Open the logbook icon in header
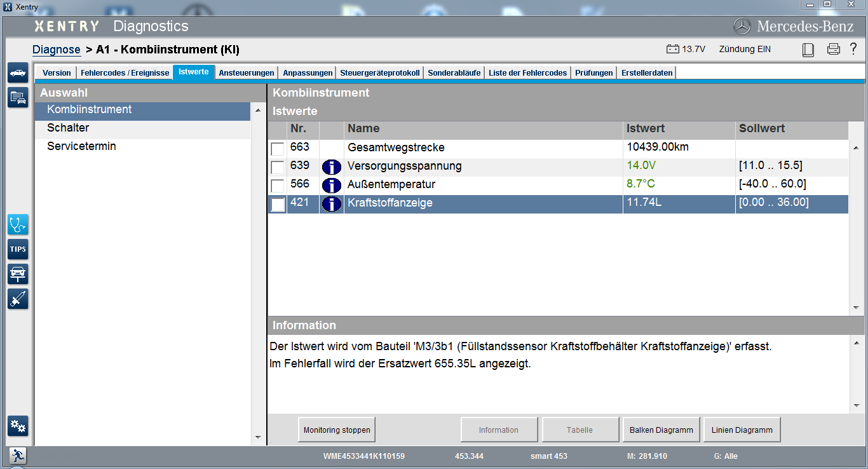 click(x=808, y=50)
